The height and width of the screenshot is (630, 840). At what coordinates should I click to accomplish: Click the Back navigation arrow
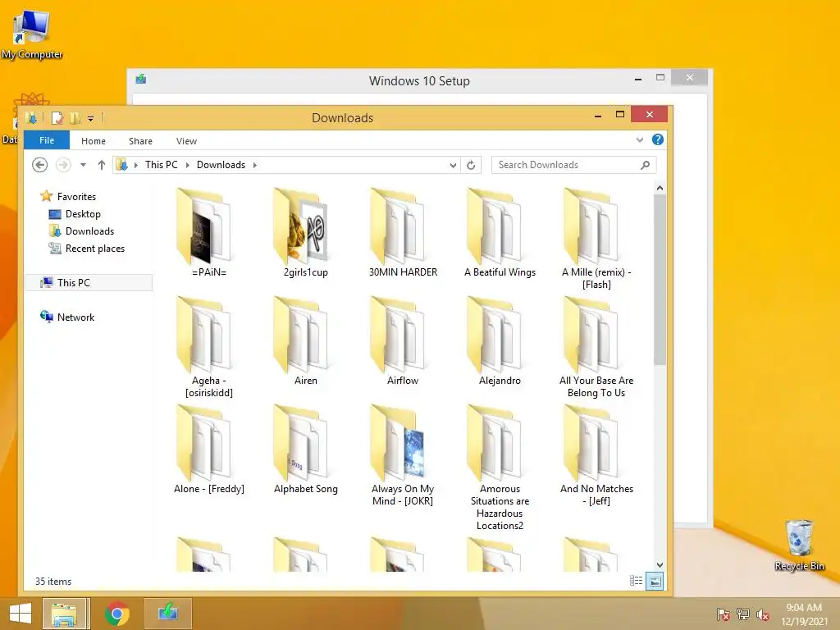(39, 165)
